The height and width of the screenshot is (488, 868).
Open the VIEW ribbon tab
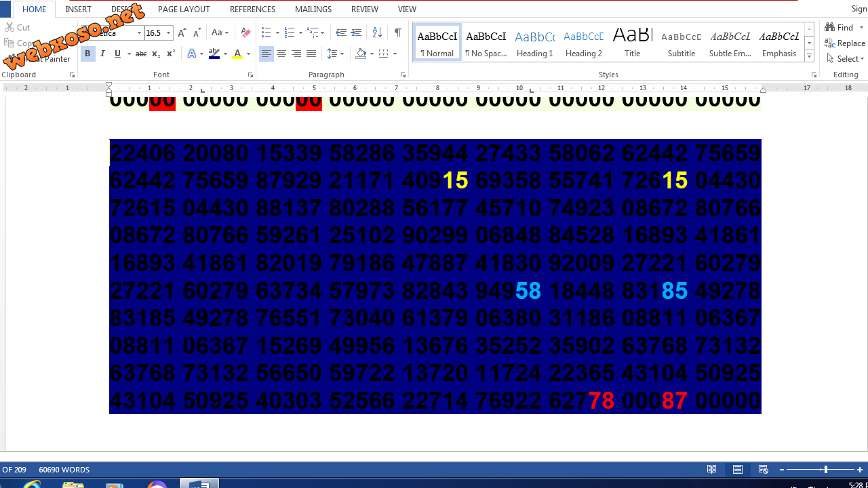click(x=407, y=9)
